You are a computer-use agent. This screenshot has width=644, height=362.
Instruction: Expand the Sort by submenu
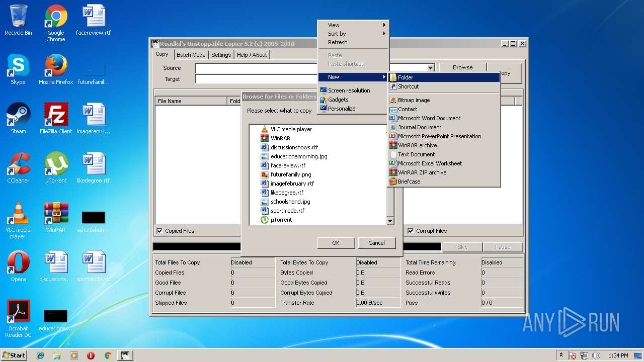(x=353, y=34)
